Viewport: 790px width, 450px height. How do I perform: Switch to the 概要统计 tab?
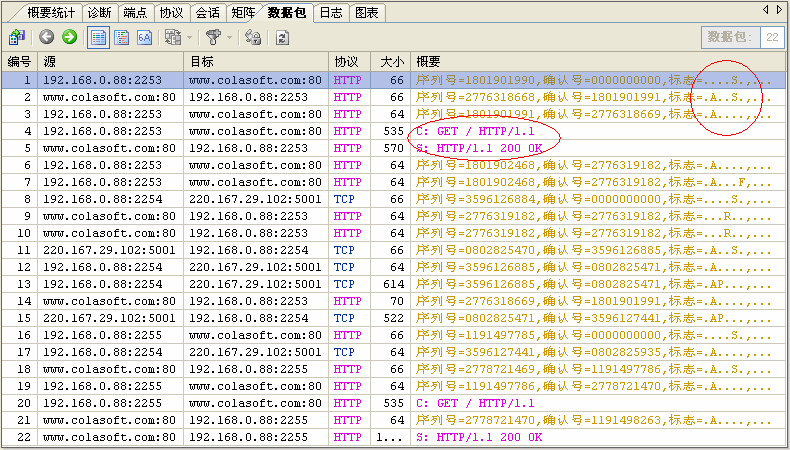[x=51, y=13]
